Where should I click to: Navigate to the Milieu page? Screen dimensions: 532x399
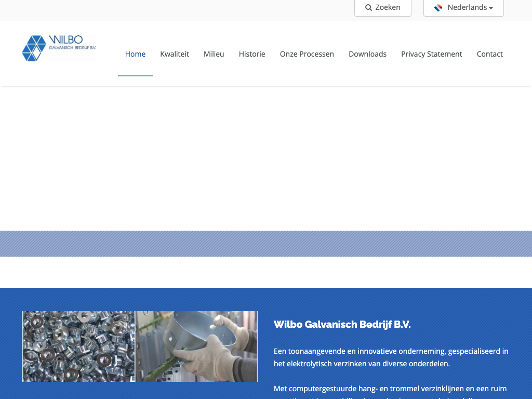pyautogui.click(x=214, y=54)
